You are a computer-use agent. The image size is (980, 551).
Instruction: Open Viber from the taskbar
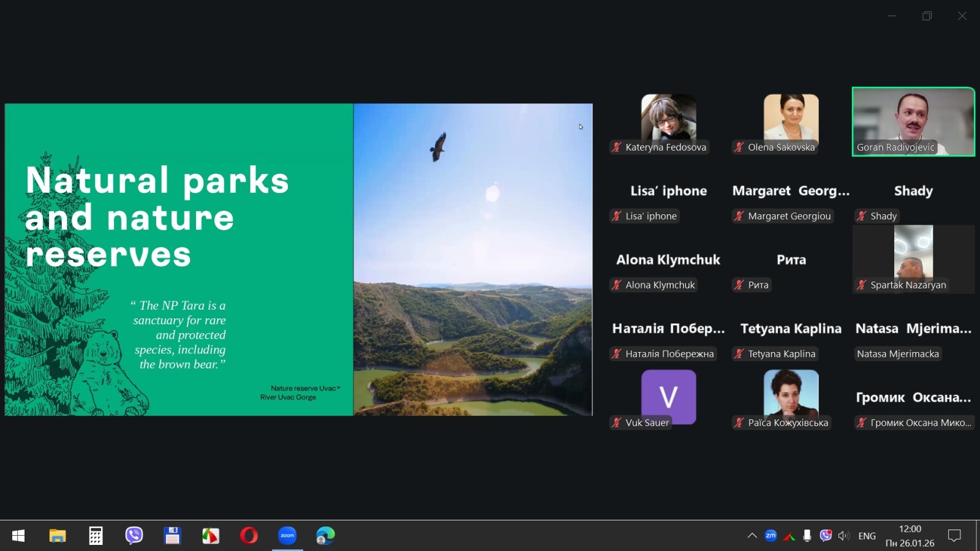134,536
